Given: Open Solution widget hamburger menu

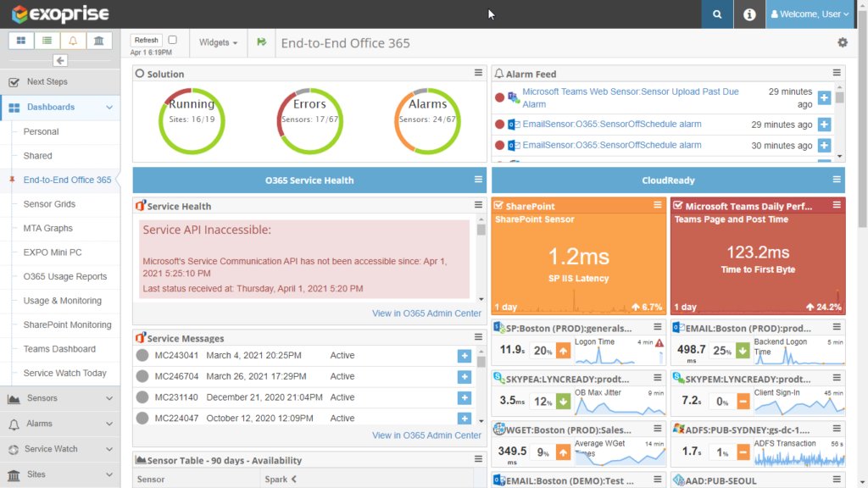Looking at the screenshot, I should (478, 73).
